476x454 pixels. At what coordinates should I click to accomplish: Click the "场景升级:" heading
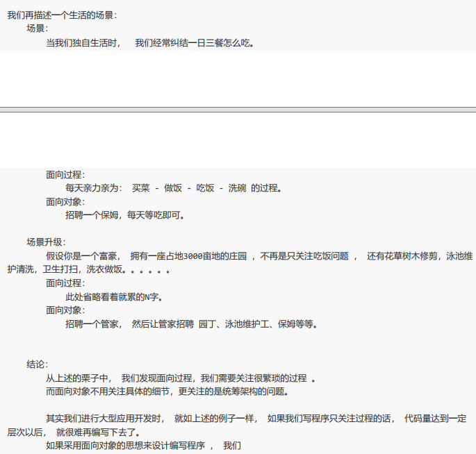(46, 242)
